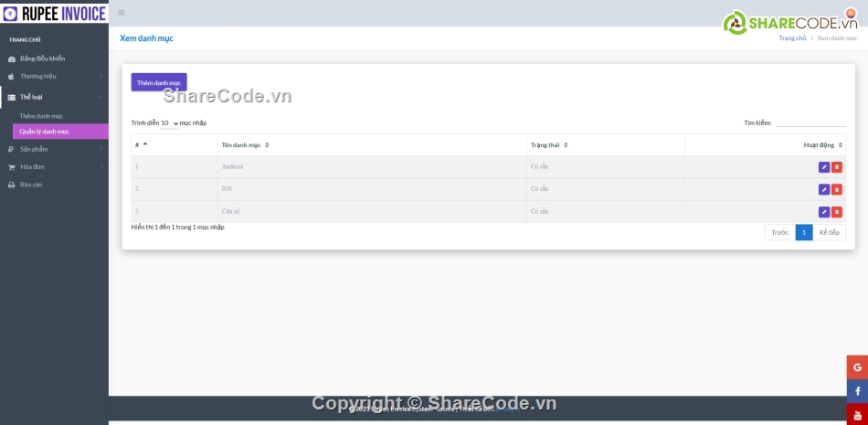The width and height of the screenshot is (868, 425).
Task: Sort by the # column arrow
Action: coord(145,144)
